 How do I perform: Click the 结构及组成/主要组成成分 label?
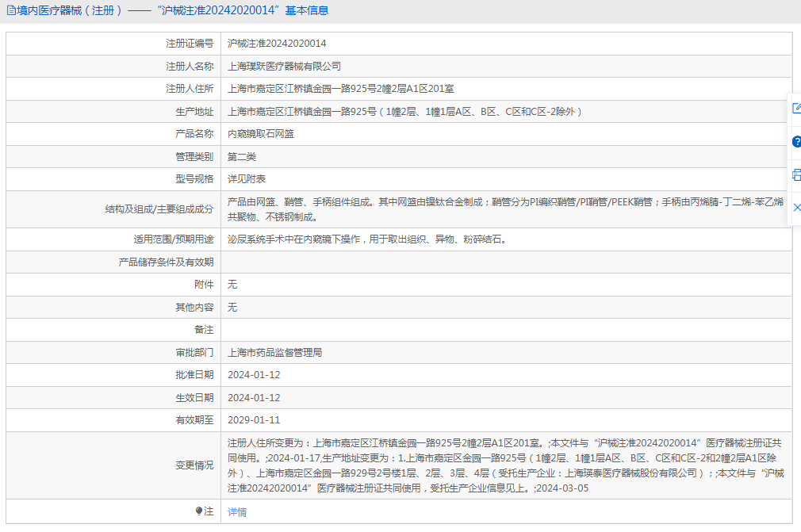[x=159, y=209]
